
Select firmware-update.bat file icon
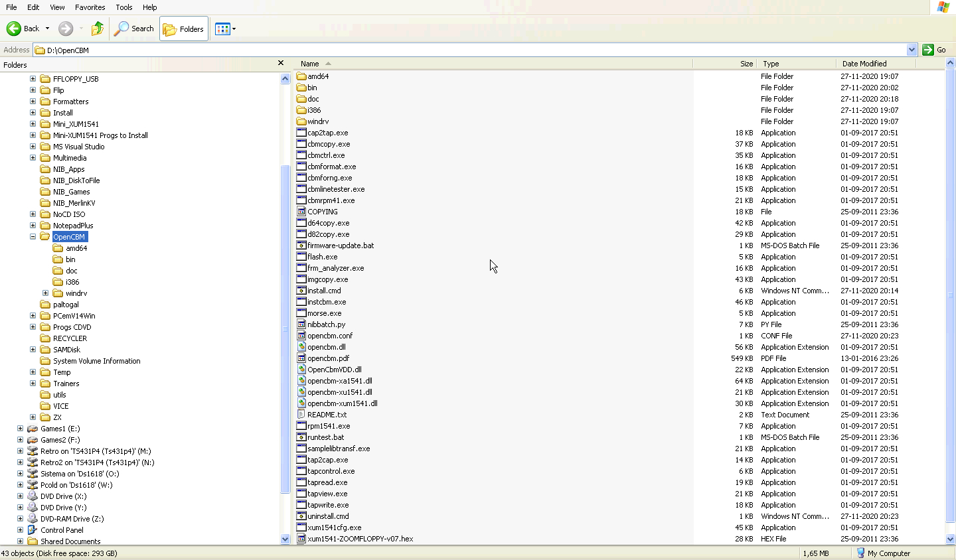coord(301,245)
